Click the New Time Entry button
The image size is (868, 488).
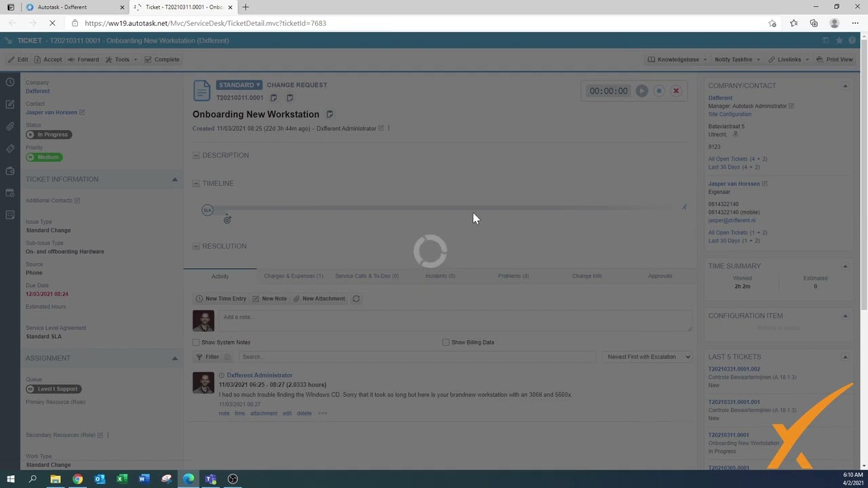(220, 299)
